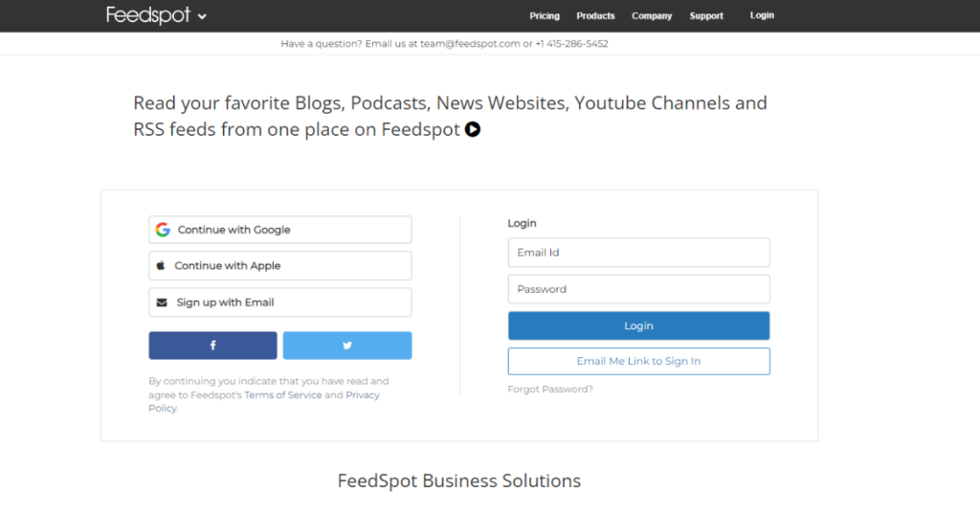Click Email Me Link to Sign In
This screenshot has height=515, width=980.
point(638,361)
